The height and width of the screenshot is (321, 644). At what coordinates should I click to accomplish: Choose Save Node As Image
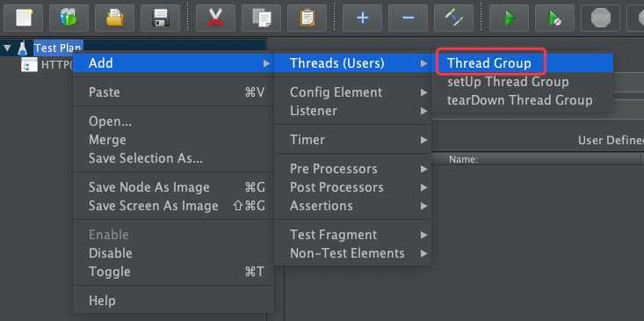173,187
